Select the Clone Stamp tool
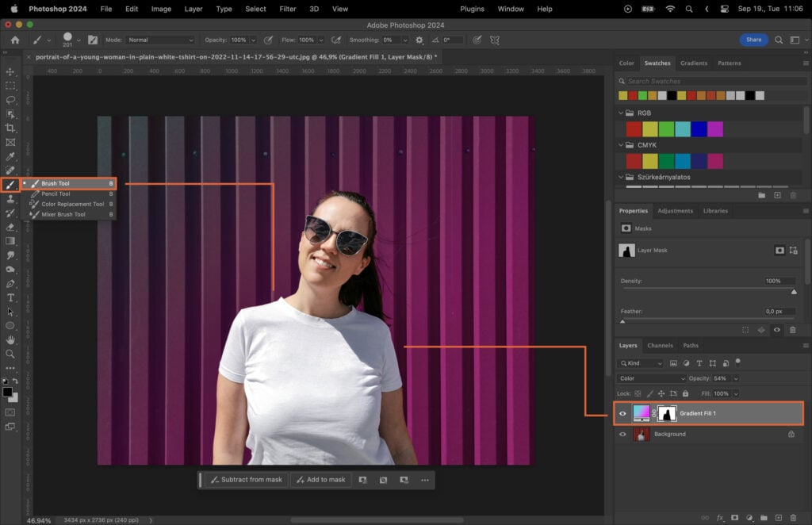Image resolution: width=812 pixels, height=525 pixels. 11,197
